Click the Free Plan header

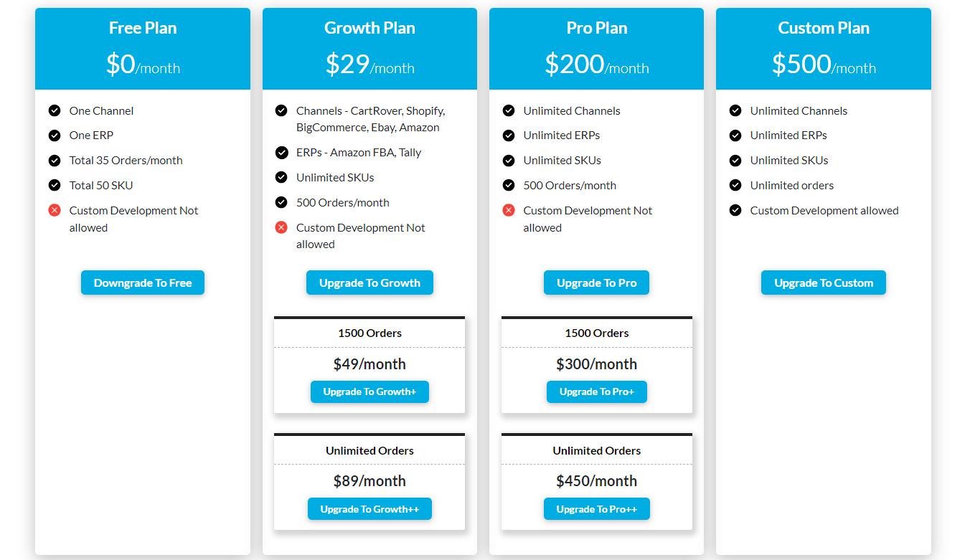click(143, 28)
